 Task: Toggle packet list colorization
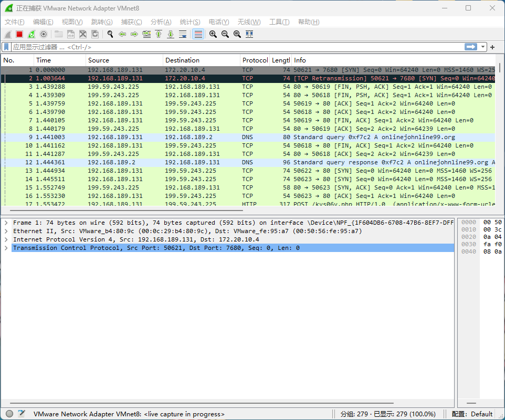(198, 34)
